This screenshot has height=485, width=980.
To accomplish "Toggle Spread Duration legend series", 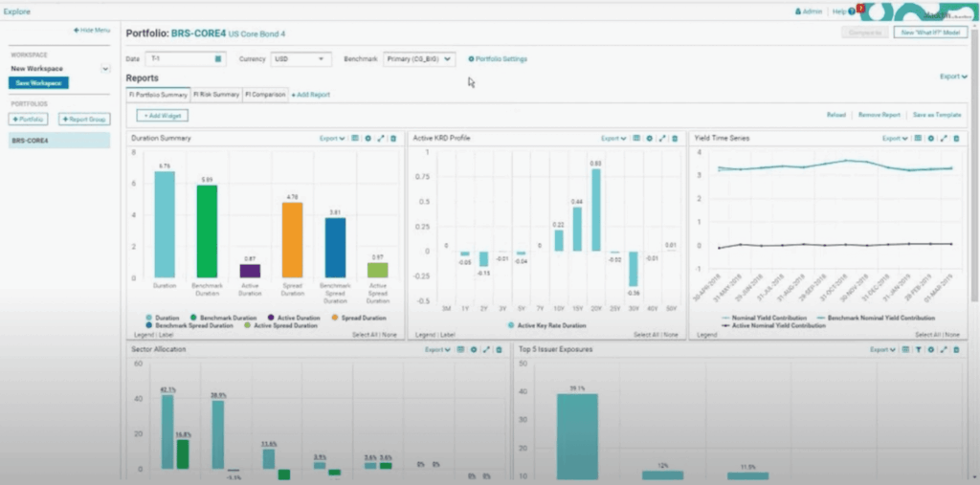I will point(359,317).
